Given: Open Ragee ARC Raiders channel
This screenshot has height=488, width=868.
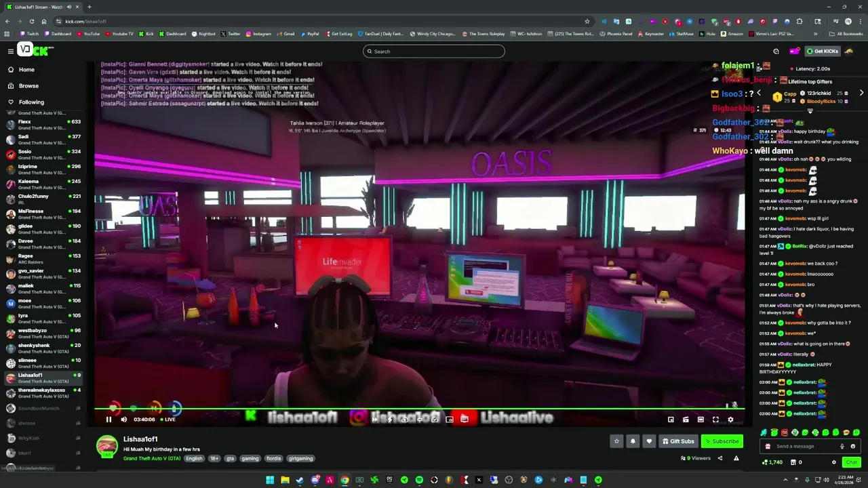Looking at the screenshot, I should [x=43, y=259].
